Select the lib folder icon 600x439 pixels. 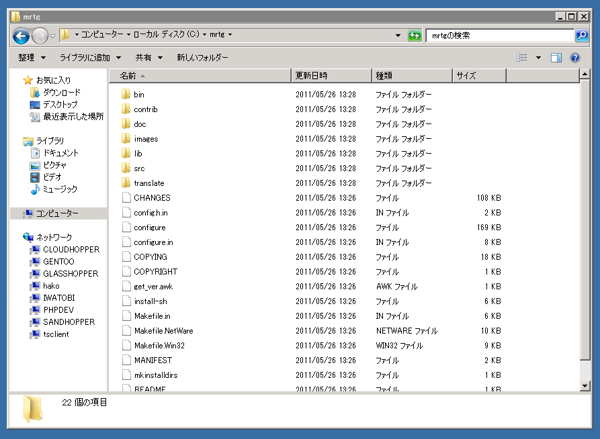pos(126,153)
